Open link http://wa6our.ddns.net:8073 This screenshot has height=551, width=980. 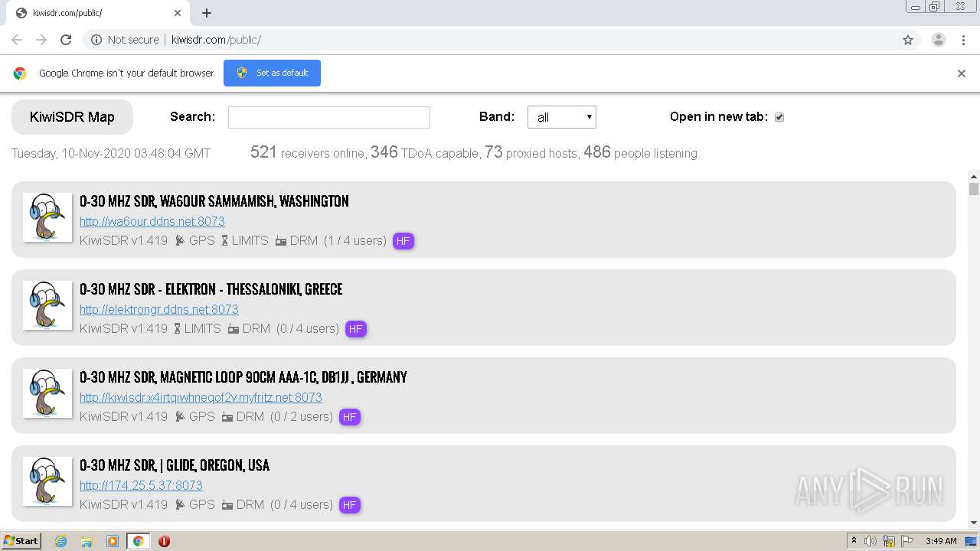[x=152, y=221]
